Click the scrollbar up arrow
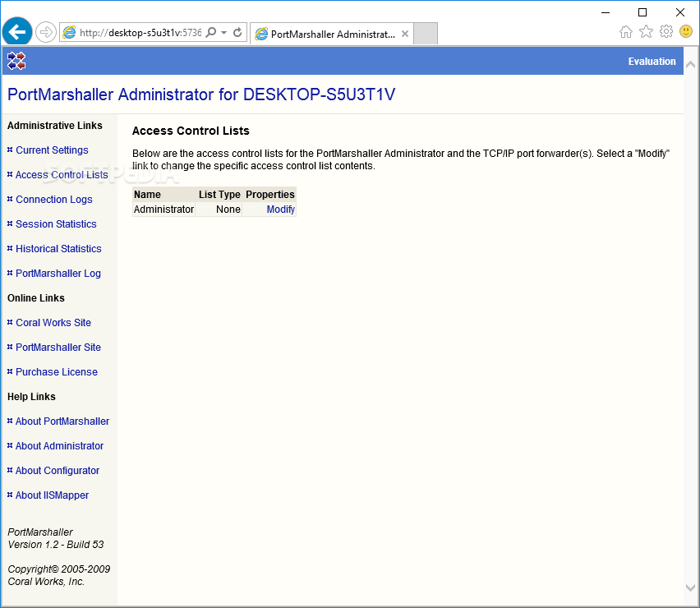 [690, 65]
